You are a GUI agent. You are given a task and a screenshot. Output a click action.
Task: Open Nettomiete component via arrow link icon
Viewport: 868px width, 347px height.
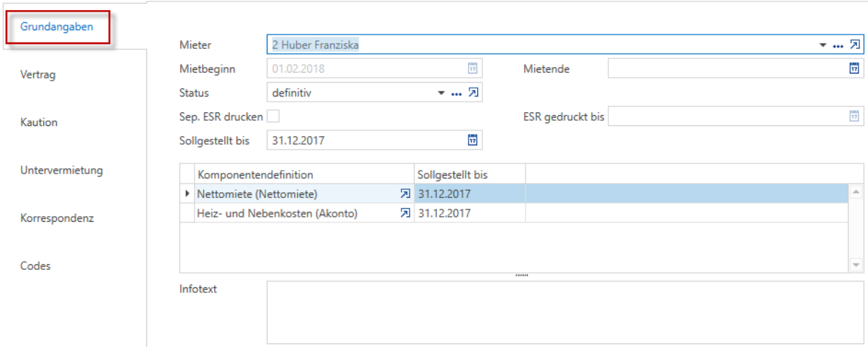point(405,194)
